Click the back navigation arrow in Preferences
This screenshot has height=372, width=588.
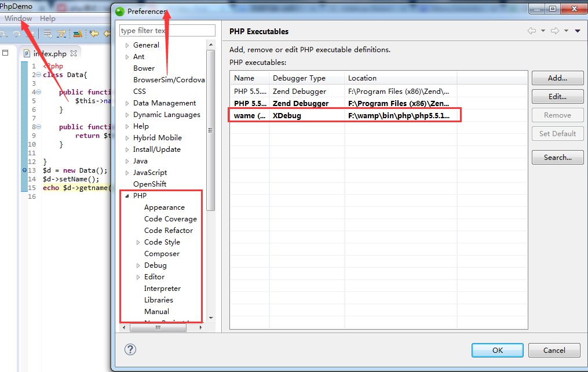point(531,31)
